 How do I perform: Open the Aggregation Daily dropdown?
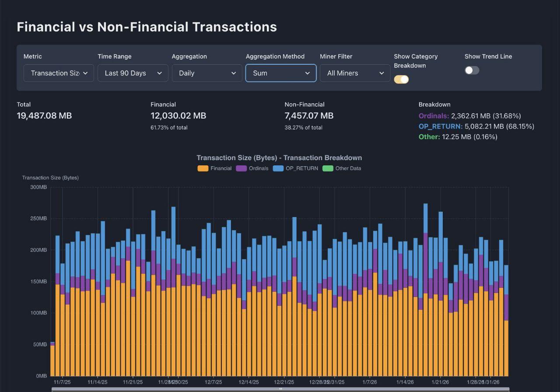click(x=206, y=73)
